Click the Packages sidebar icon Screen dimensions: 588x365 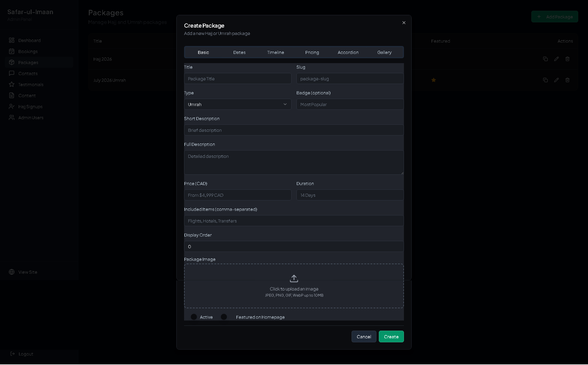tap(12, 62)
